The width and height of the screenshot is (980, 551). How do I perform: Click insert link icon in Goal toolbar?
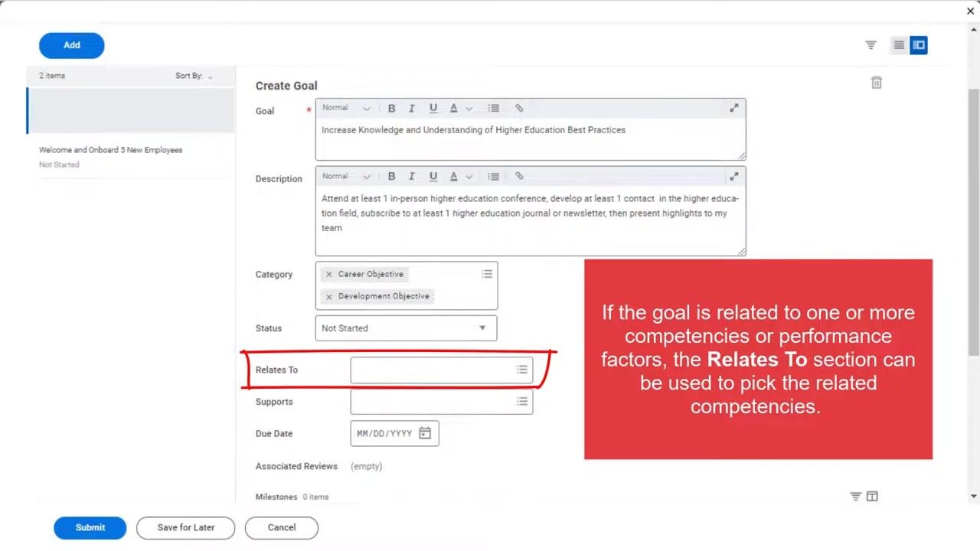(x=519, y=108)
